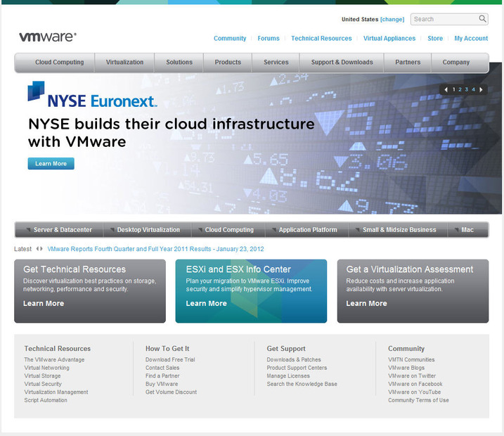Open the Technical Resources top link
The width and height of the screenshot is (504, 436).
[x=321, y=38]
